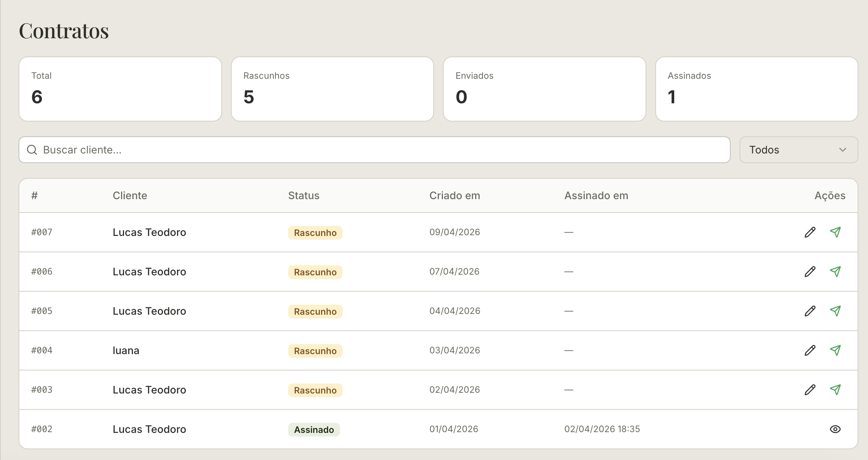The width and height of the screenshot is (868, 460).
Task: Click client name luana
Action: coord(126,350)
